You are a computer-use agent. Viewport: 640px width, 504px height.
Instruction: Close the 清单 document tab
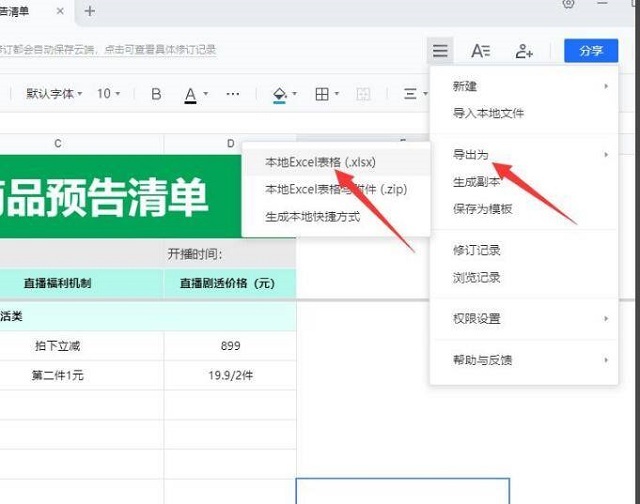[60, 11]
